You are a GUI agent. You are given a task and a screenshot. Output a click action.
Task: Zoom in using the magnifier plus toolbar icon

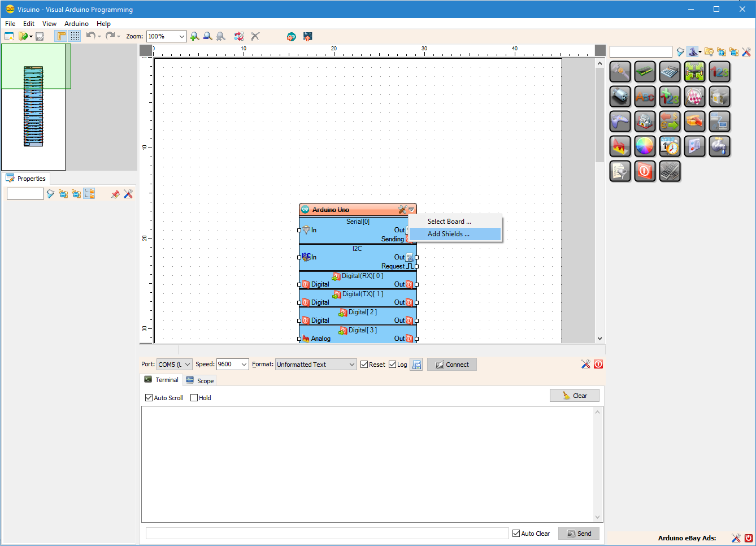194,36
